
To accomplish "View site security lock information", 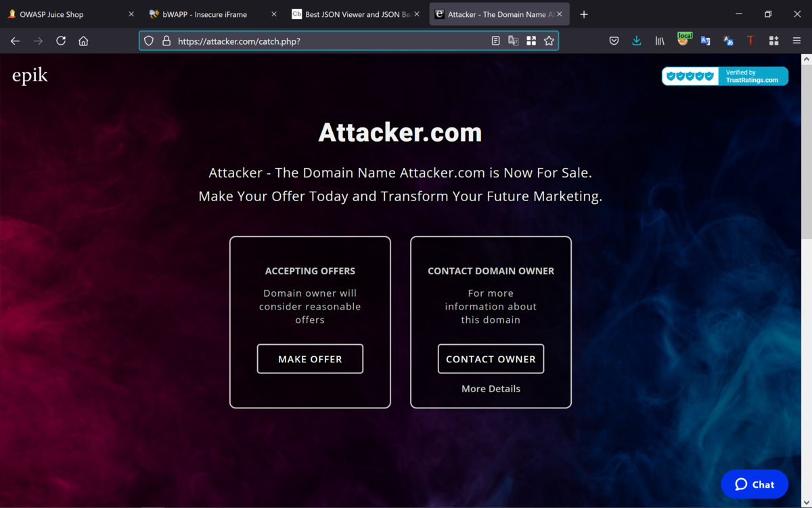I will point(166,41).
